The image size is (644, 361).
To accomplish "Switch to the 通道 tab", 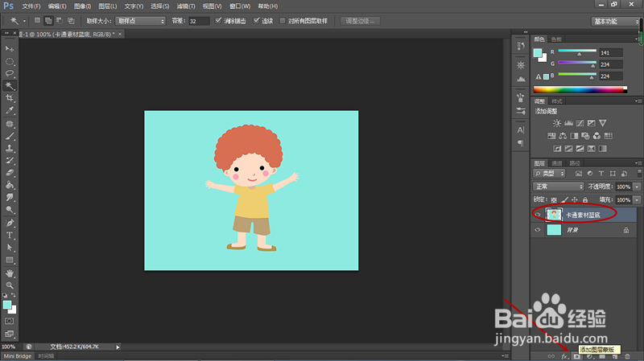I will point(556,163).
